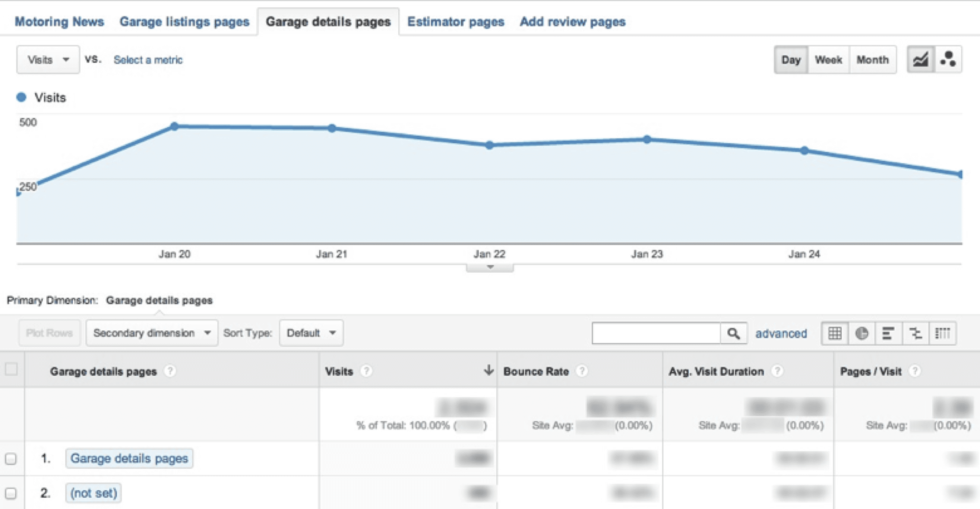The image size is (980, 509).
Task: Click the search magnifier icon
Action: pyautogui.click(x=733, y=333)
